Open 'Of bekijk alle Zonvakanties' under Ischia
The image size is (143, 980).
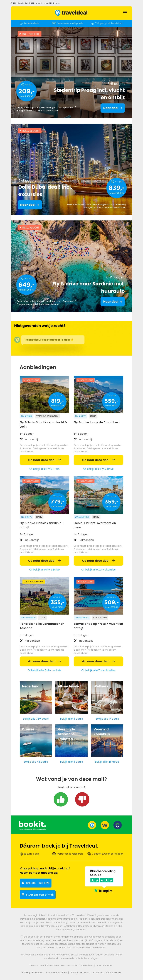(x=98, y=570)
